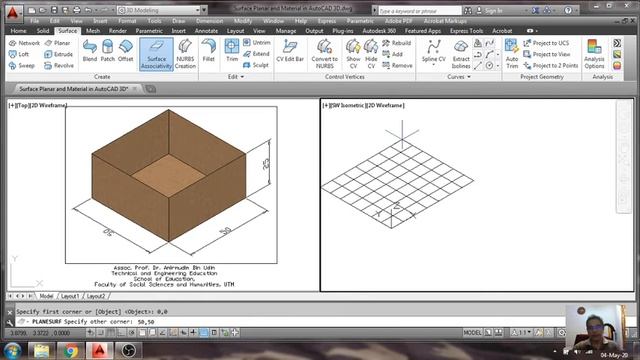Expand the Quick Access Toolbar customize arrow

tap(204, 10)
